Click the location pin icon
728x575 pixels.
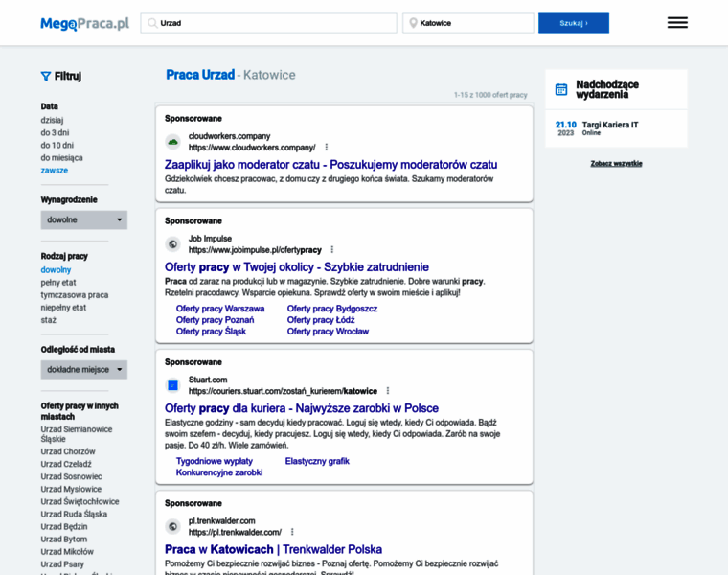click(x=413, y=23)
